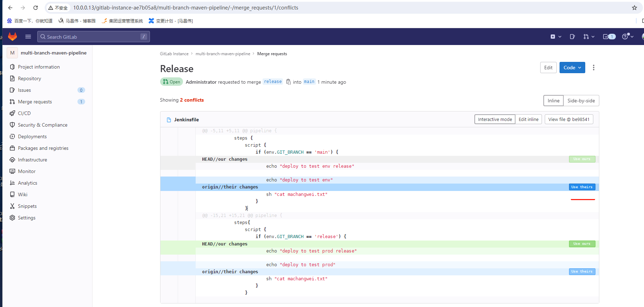Open the vertical ellipsis more actions menu

(x=593, y=68)
